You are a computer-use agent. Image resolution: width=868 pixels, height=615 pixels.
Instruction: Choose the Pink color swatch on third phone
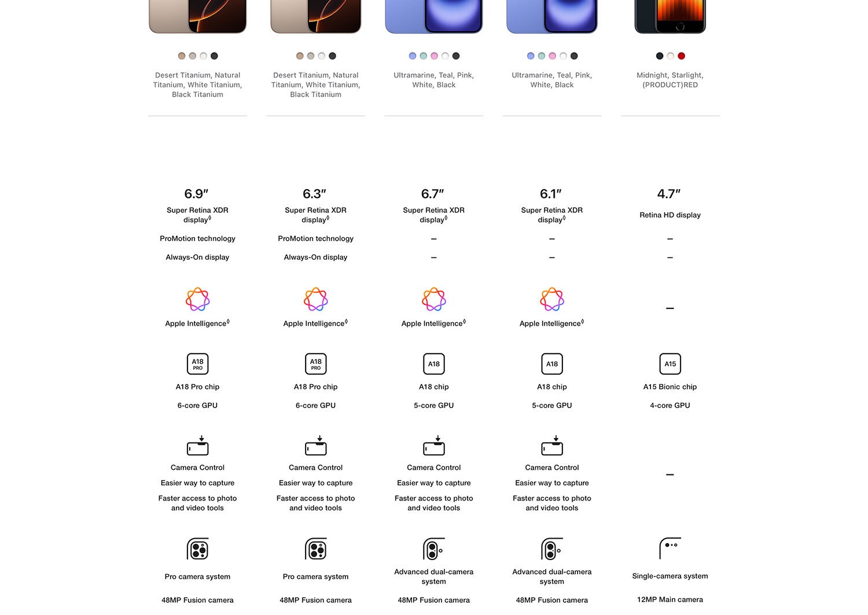tap(434, 56)
